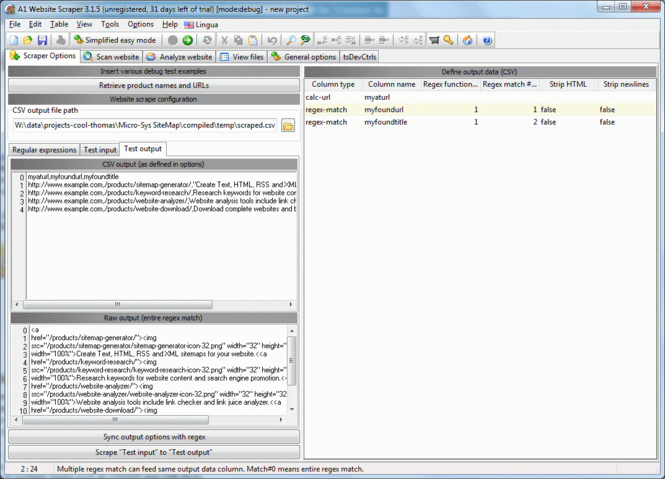This screenshot has width=665, height=479.
Task: Click the Copy toolbar icon
Action: pyautogui.click(x=238, y=40)
